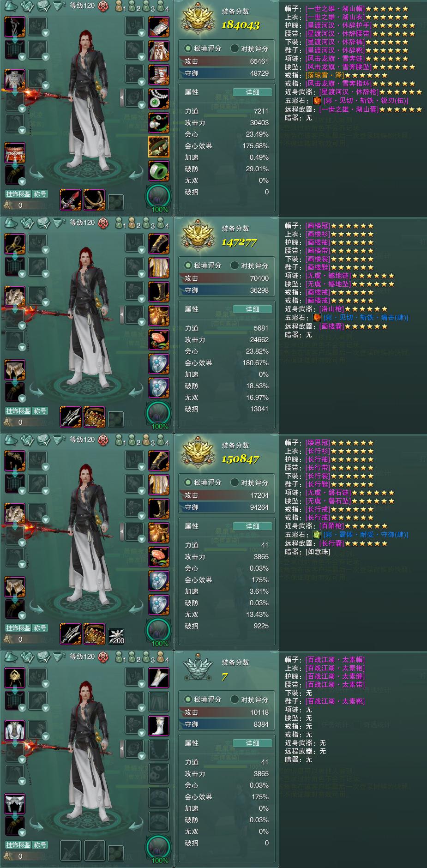
Task: Select the white boots icon in score-7 panel
Action: click(158, 725)
